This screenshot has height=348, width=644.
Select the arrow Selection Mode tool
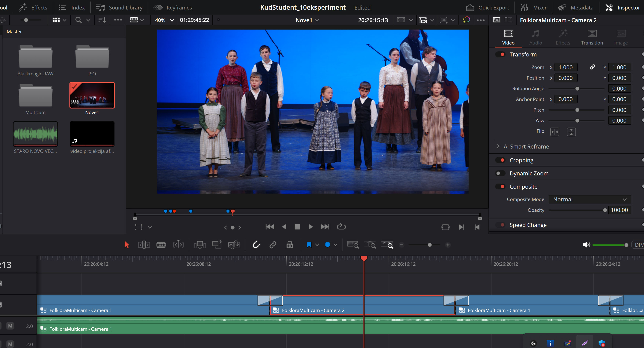pos(127,245)
